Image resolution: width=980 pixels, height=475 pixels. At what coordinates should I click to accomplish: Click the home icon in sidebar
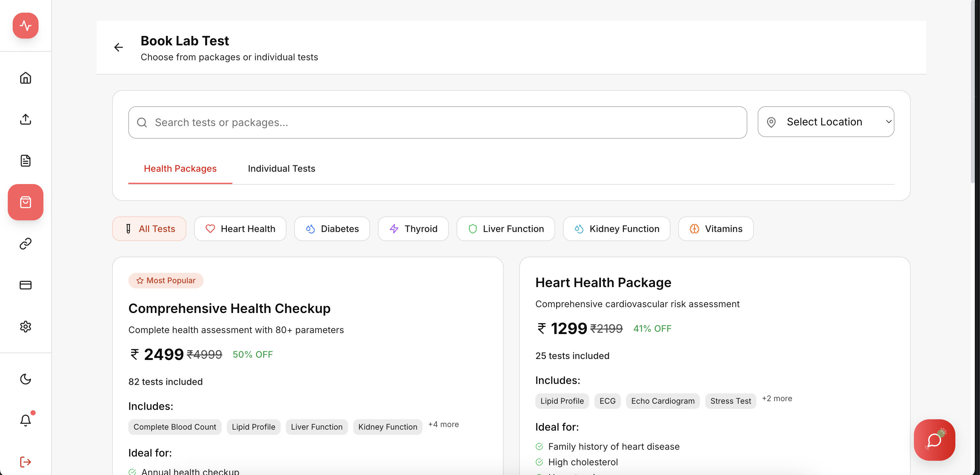click(26, 77)
